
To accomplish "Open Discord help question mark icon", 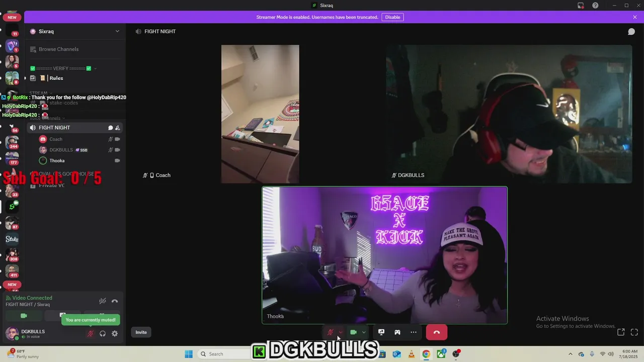I will pos(596,6).
